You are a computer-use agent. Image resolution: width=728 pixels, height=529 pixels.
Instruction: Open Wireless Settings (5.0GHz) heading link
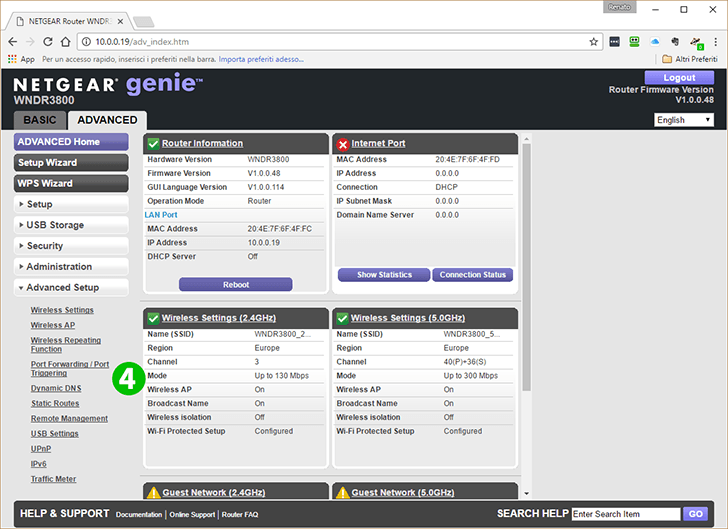(408, 318)
